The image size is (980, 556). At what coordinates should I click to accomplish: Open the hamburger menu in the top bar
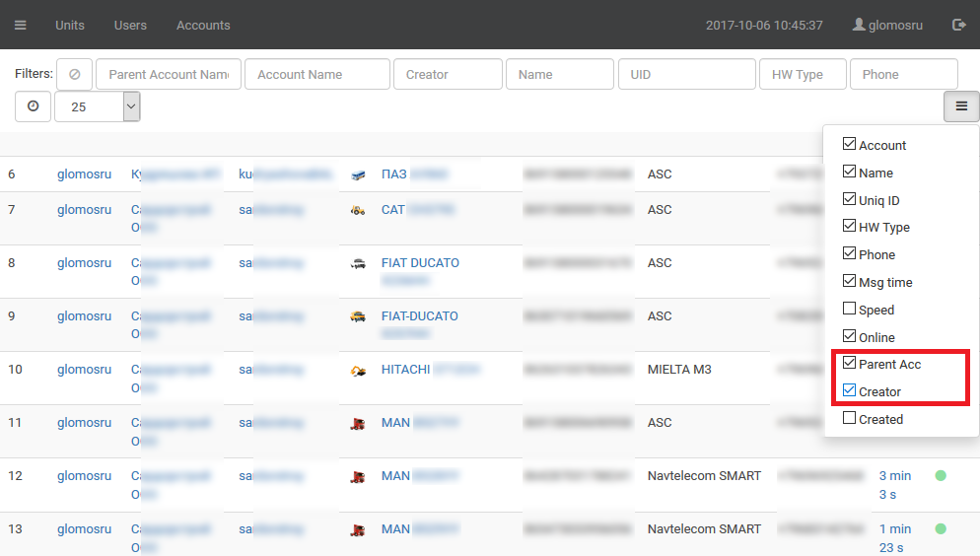coord(21,25)
